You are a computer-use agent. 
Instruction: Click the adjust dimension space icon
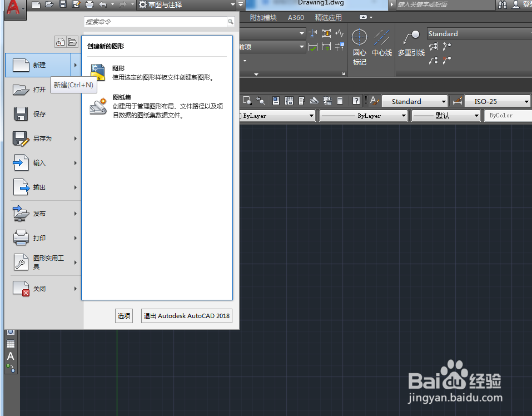point(326,33)
